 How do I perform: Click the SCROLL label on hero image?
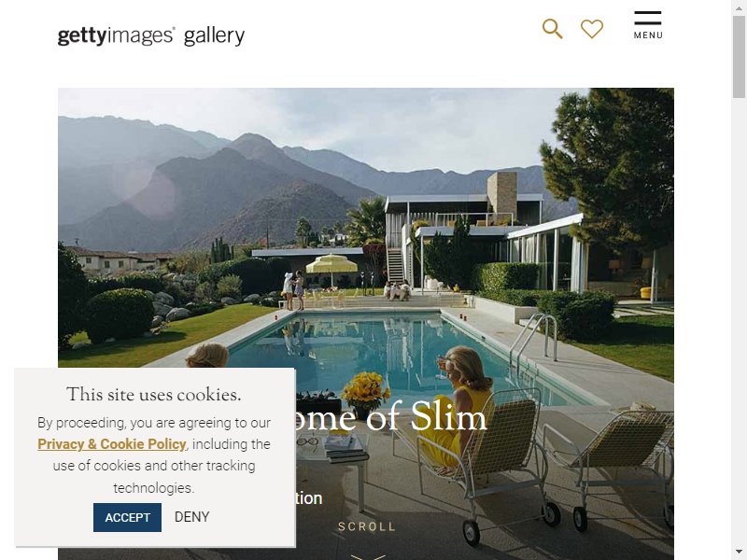click(x=367, y=526)
